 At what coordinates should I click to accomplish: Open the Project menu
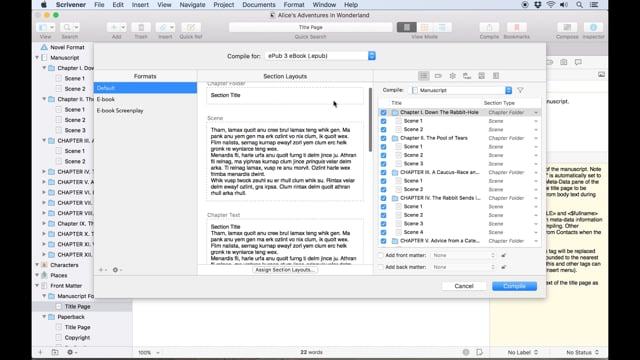coord(224,5)
